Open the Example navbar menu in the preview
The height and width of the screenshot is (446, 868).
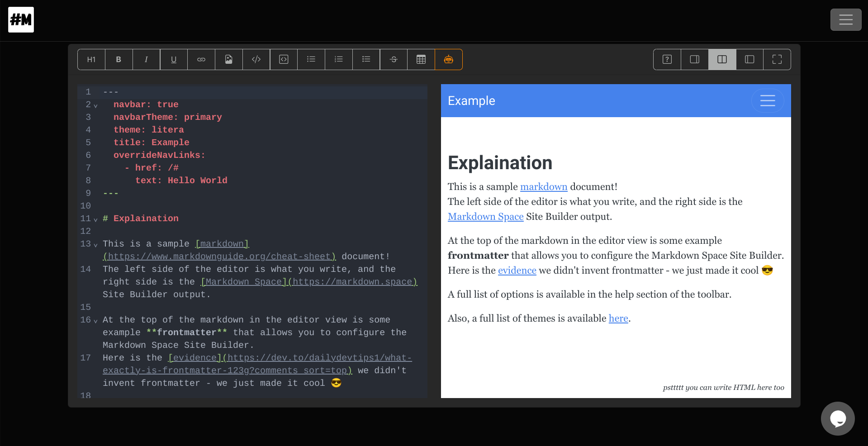(x=768, y=100)
